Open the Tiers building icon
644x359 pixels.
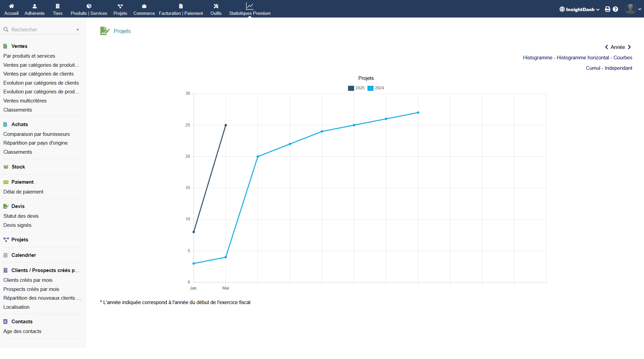point(58,6)
